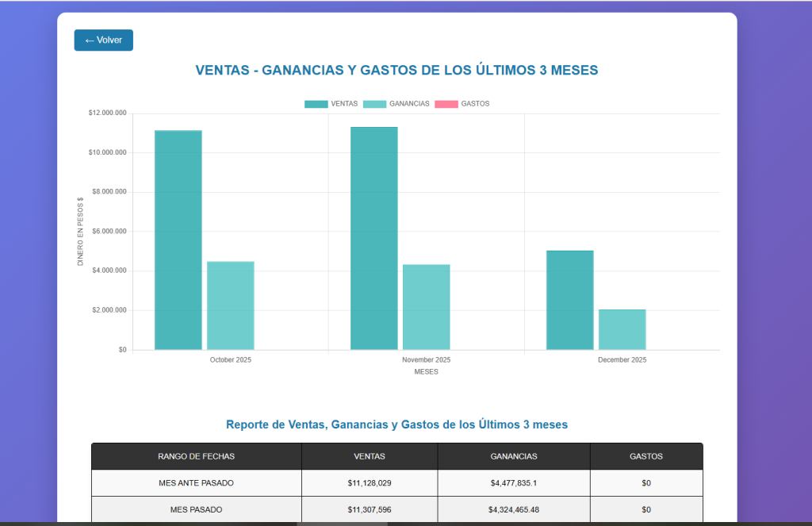Select the December 2025 ganancias bar
Image resolution: width=812 pixels, height=526 pixels.
(622, 329)
